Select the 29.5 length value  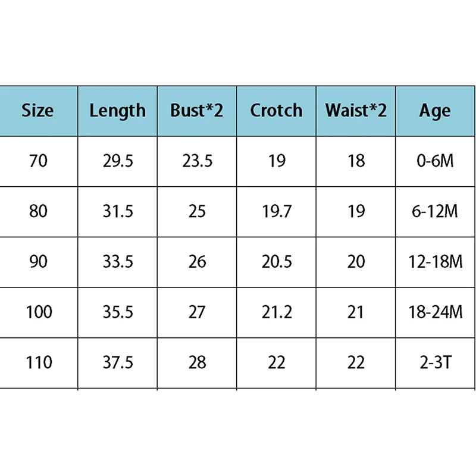(x=117, y=161)
